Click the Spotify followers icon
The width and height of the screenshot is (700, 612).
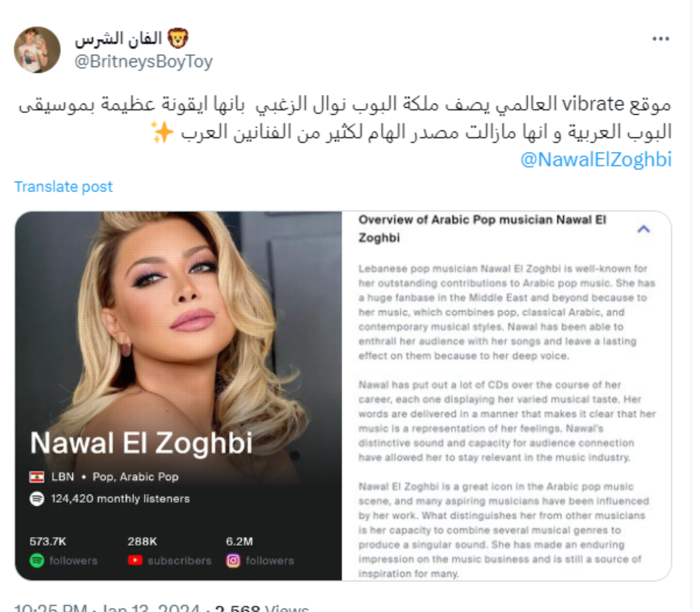[x=37, y=560]
